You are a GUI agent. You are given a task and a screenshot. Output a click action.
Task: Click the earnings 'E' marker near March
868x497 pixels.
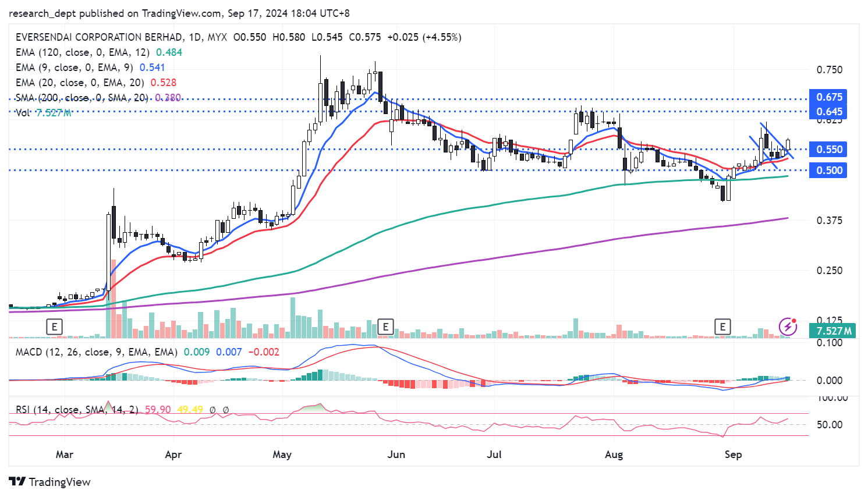coord(54,327)
